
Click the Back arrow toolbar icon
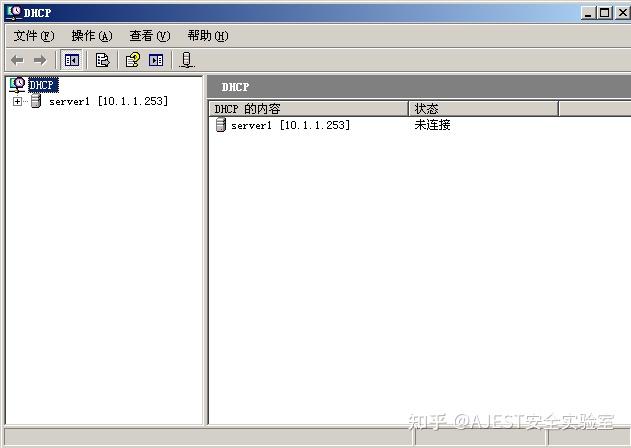click(17, 60)
